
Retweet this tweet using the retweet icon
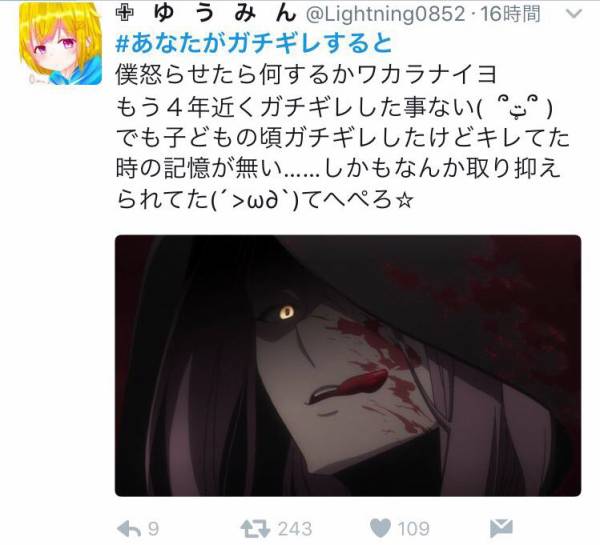tap(255, 529)
